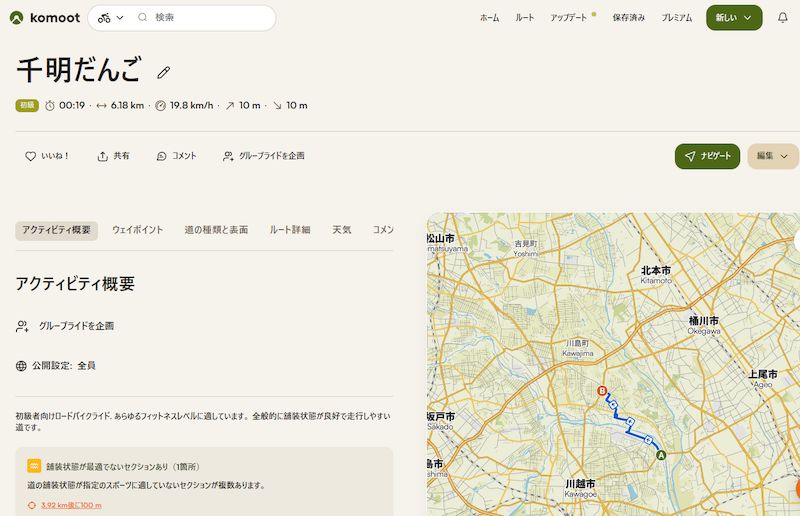This screenshot has height=516, width=800.
Task: Click 吉見町 label on the map
Action: pos(526,244)
